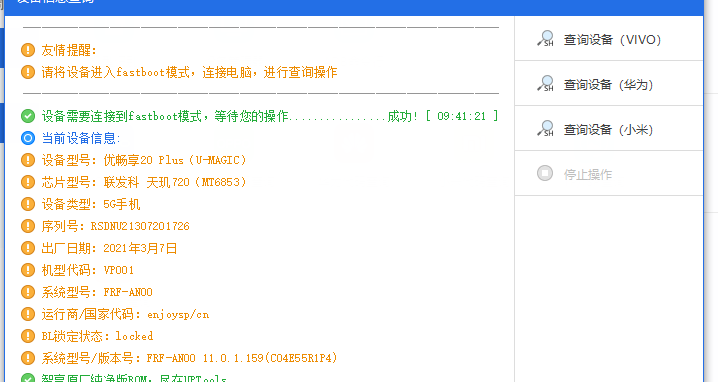Click the chip model 联发科 天玑720 (MT6853)
Viewport: 718px width, 382px height.
[x=175, y=182]
